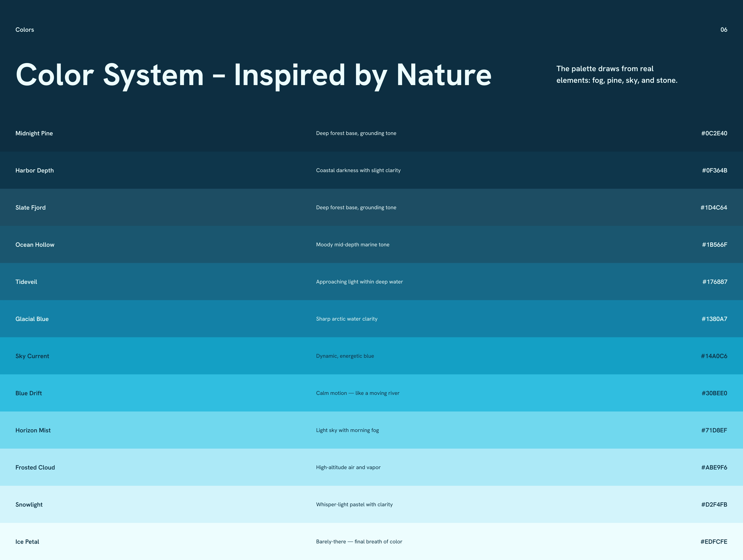This screenshot has height=560, width=743.
Task: Click the Blue Drift swatch label
Action: pos(29,393)
